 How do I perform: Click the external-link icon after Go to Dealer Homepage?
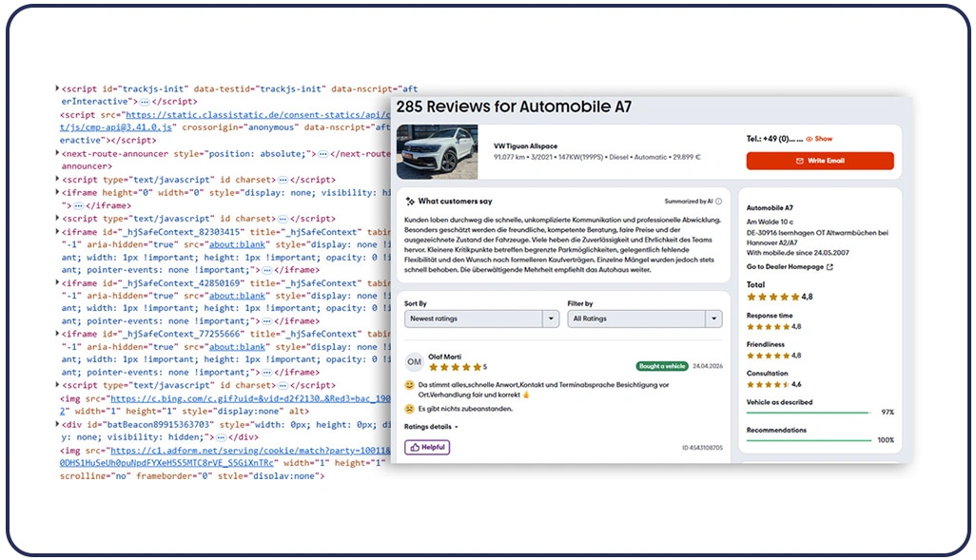(x=830, y=267)
